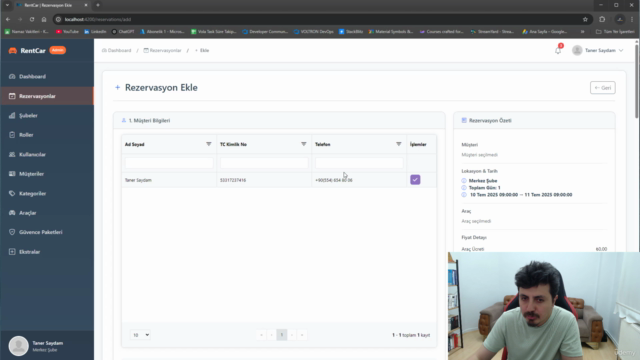Open filter for Telefon column
The image size is (640, 360).
pos(398,144)
